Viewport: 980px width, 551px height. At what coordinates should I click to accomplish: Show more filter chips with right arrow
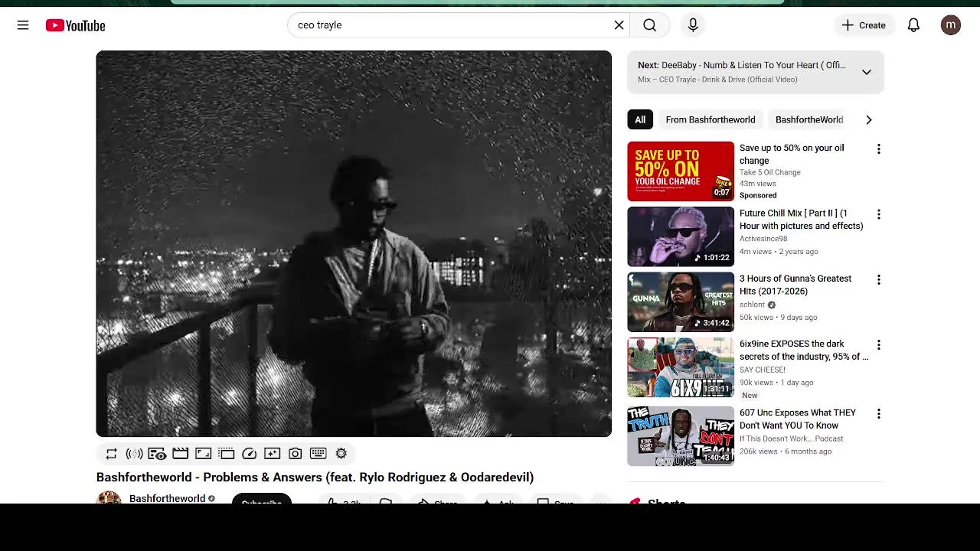pos(868,119)
